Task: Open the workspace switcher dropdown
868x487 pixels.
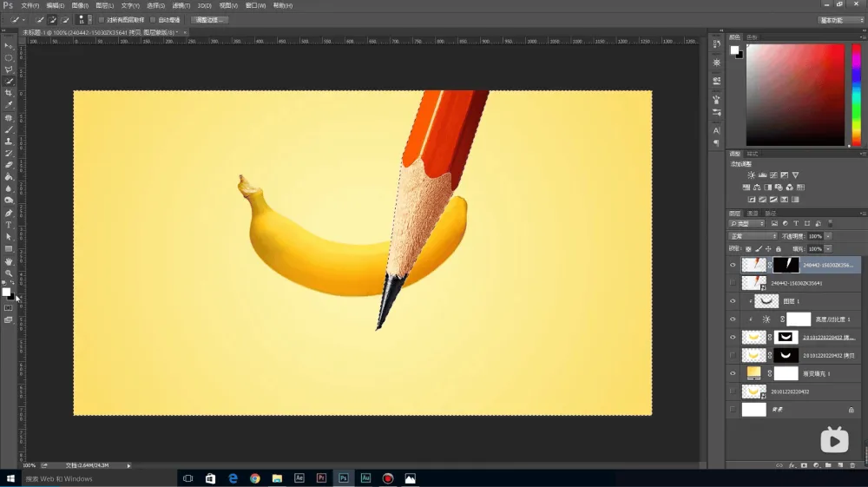Action: coord(841,19)
